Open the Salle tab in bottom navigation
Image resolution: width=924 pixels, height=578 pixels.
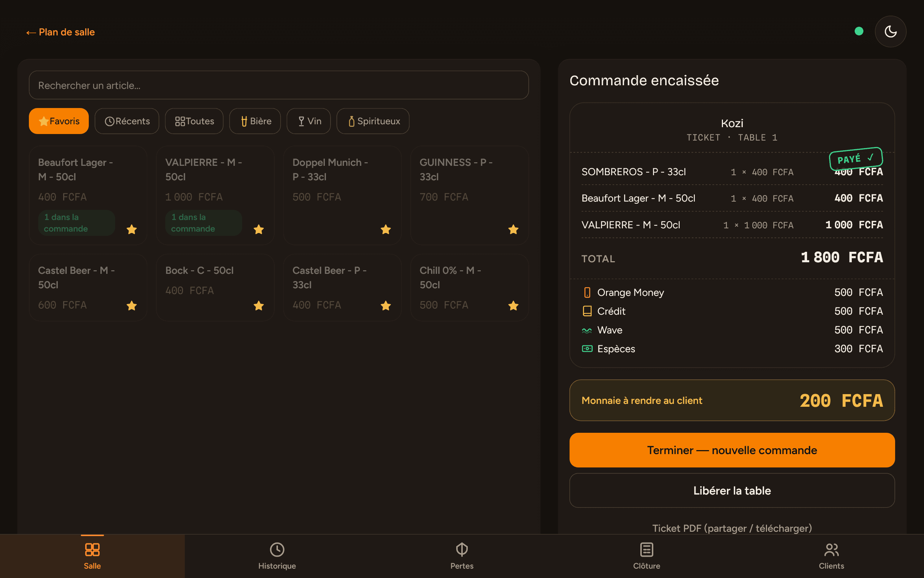point(92,556)
